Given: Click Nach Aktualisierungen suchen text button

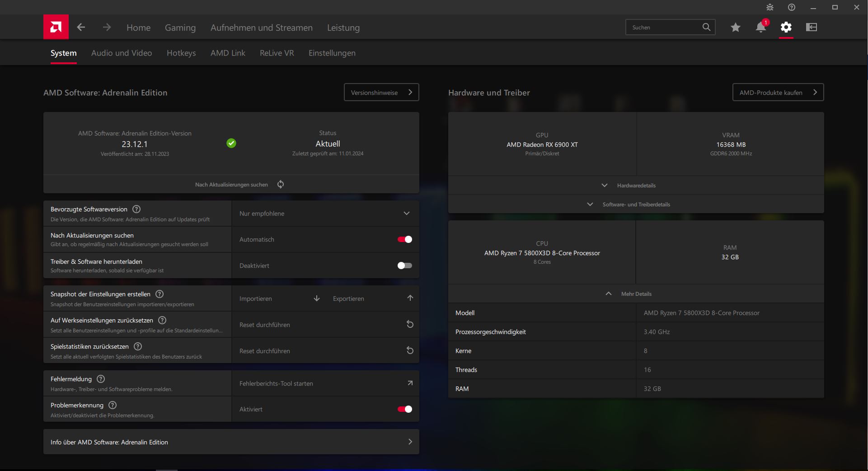Looking at the screenshot, I should point(231,184).
